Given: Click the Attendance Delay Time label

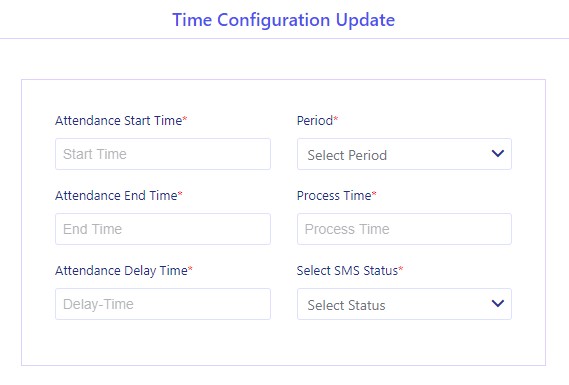Looking at the screenshot, I should pos(121,271).
